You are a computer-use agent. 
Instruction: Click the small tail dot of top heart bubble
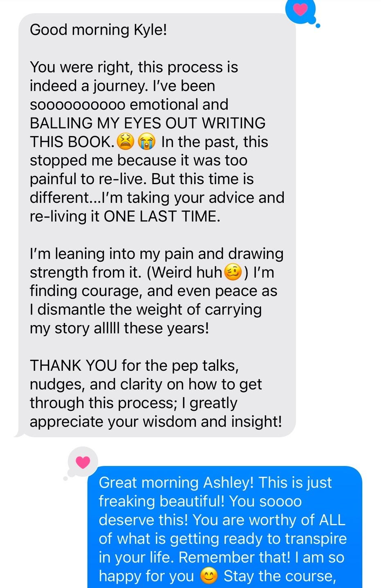pos(318,26)
